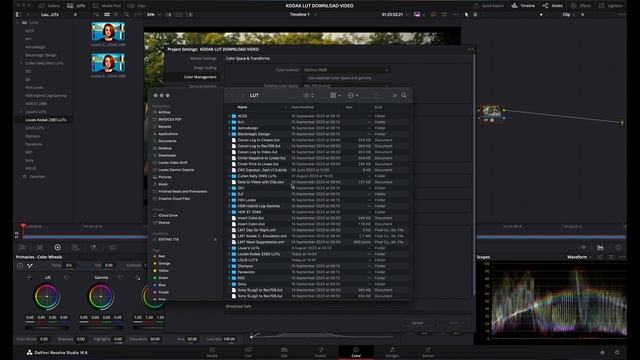The image size is (640, 360).
Task: Toggle the Effects panel button
Action: point(581,6)
